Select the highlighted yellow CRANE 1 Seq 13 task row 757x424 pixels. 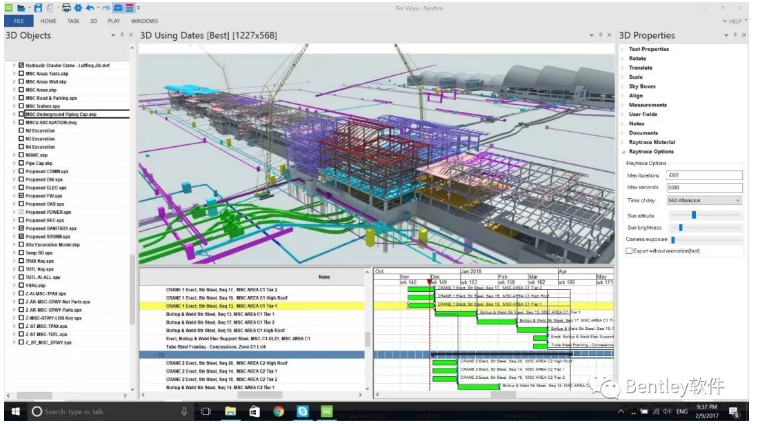pos(252,306)
